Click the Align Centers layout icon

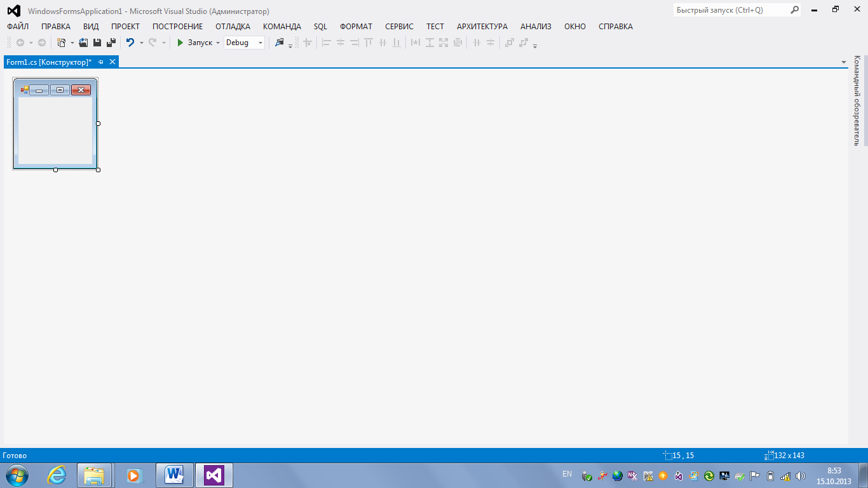[341, 43]
